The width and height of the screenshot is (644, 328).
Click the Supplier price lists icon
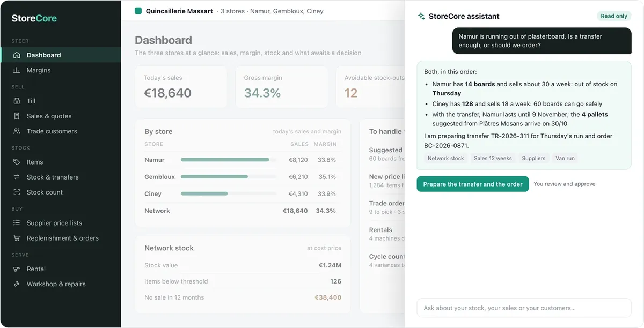(x=17, y=223)
